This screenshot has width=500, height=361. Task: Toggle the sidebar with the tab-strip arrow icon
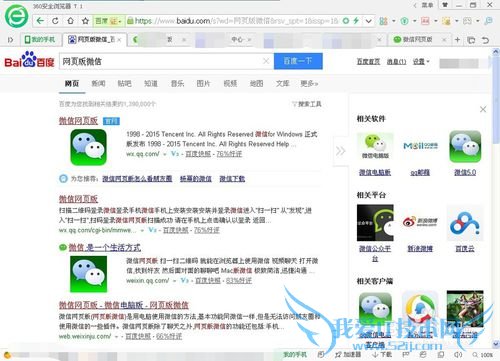tap(10, 40)
